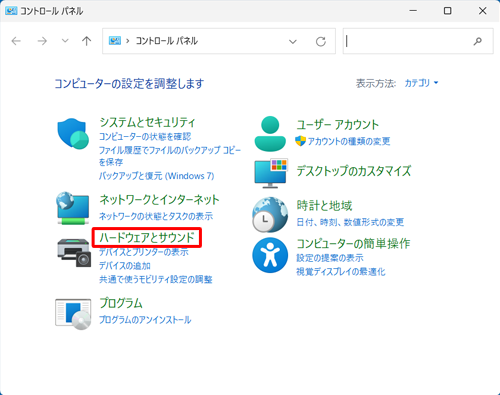500x395 pixels.
Task: Open 日付、時刻、数値形式の変更 link
Action: pos(350,222)
